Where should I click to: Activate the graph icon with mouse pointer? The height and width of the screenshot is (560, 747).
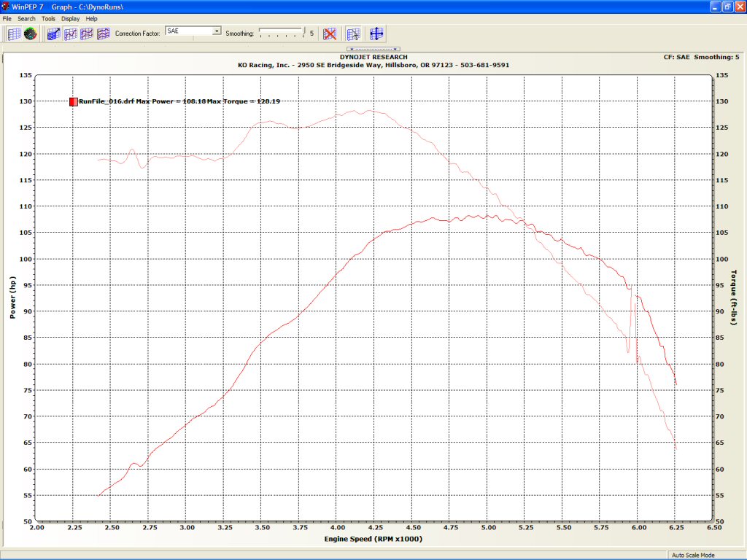point(353,34)
